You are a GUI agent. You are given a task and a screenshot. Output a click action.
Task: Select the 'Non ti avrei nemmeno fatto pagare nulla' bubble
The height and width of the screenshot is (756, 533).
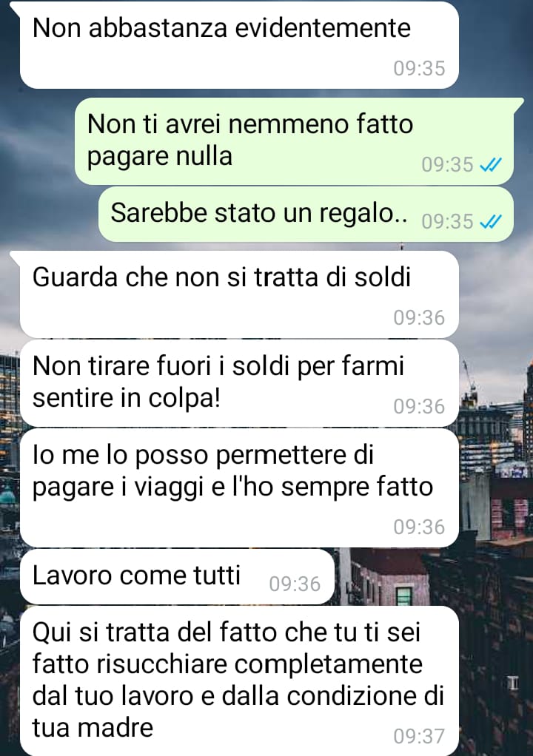coord(294,141)
